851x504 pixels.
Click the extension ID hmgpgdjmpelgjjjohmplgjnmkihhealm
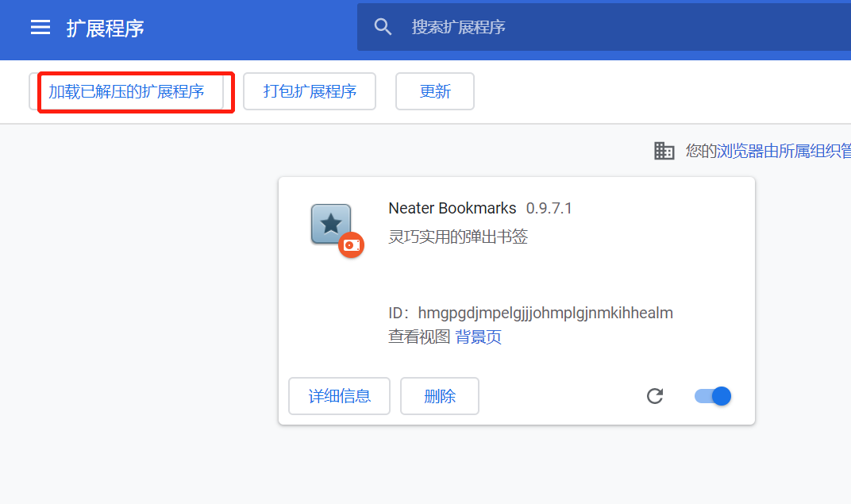545,313
